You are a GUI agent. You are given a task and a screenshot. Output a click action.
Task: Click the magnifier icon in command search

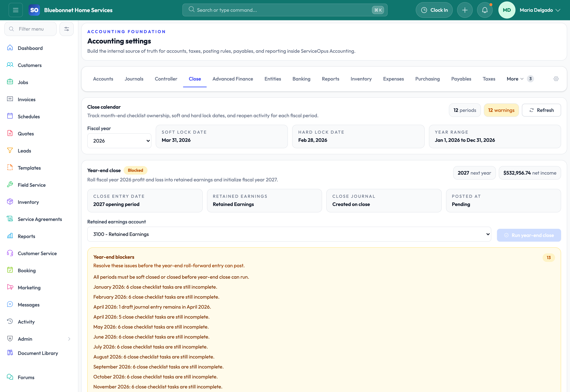pyautogui.click(x=191, y=10)
